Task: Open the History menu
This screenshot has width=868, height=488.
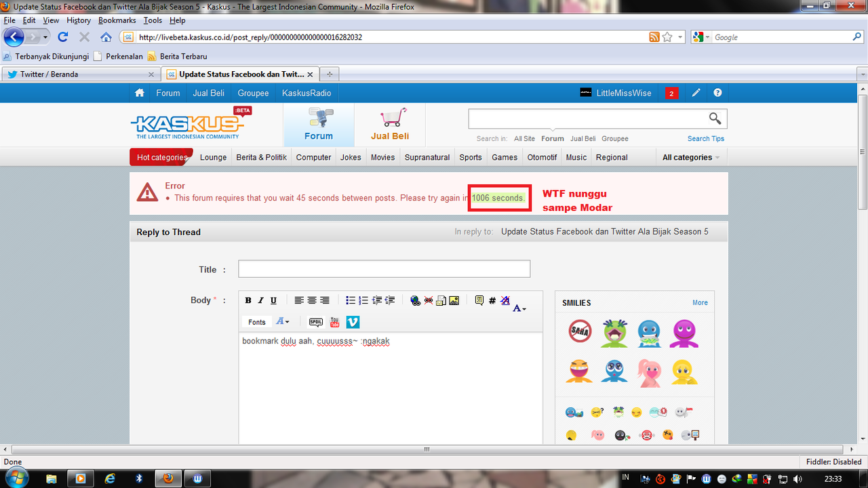Action: 79,20
